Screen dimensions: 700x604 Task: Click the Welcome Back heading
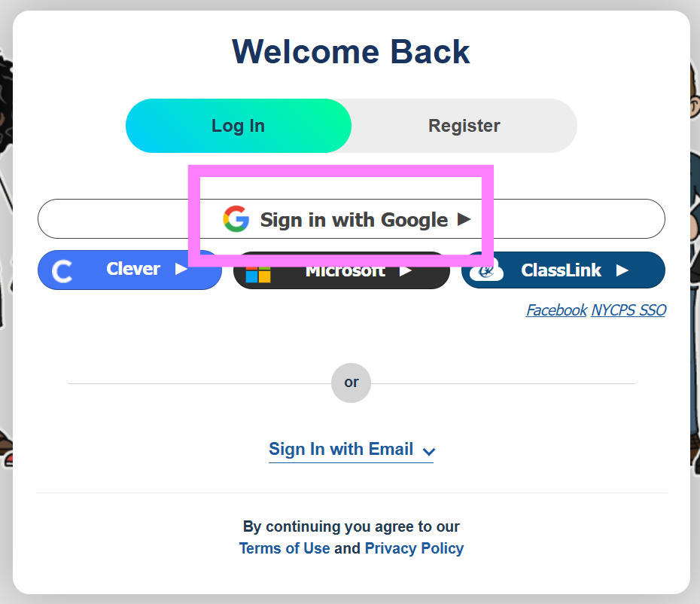(351, 51)
